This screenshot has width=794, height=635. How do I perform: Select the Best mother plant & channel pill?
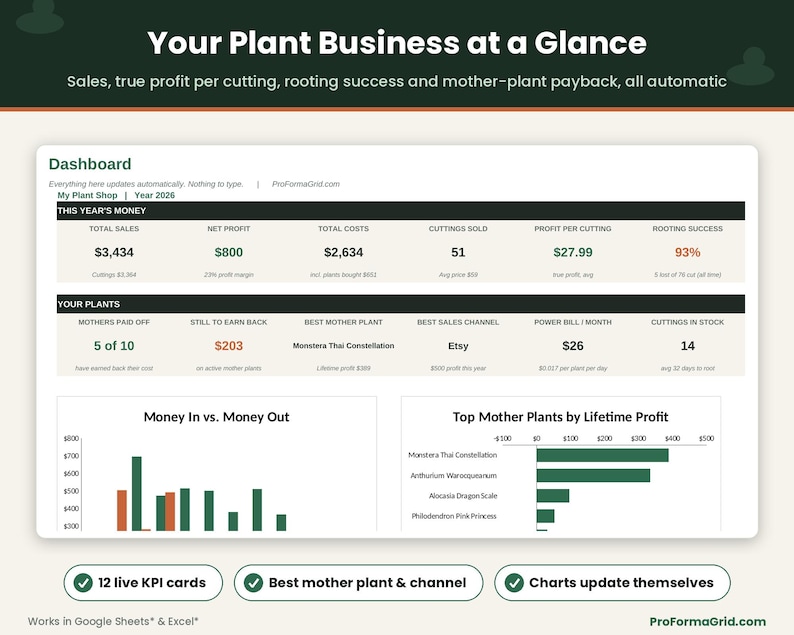click(359, 583)
